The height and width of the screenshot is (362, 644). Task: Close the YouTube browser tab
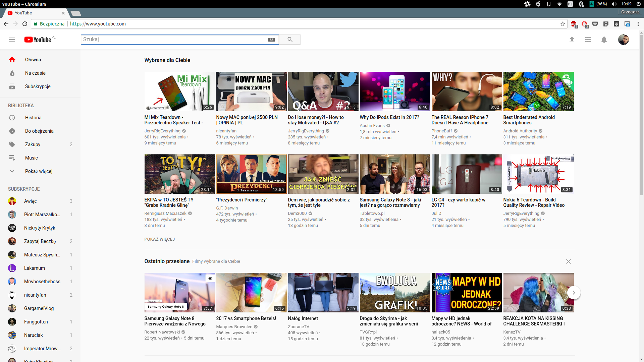coord(63,13)
